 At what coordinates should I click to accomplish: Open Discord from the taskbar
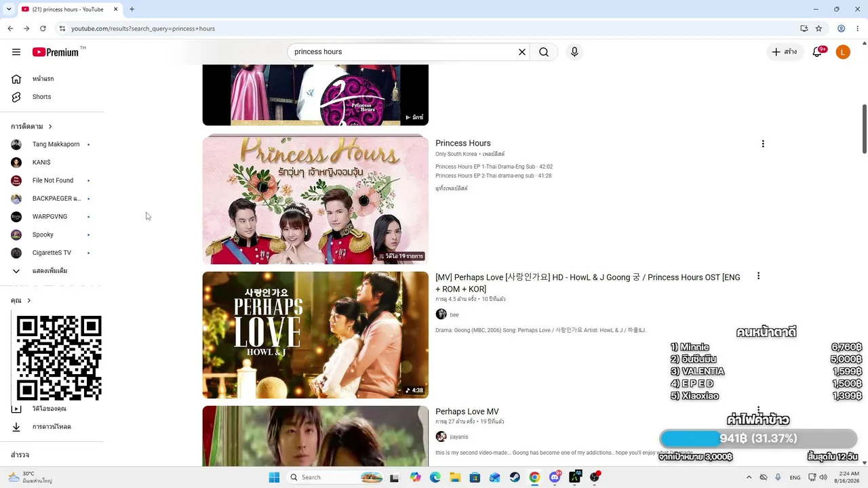[x=555, y=477]
